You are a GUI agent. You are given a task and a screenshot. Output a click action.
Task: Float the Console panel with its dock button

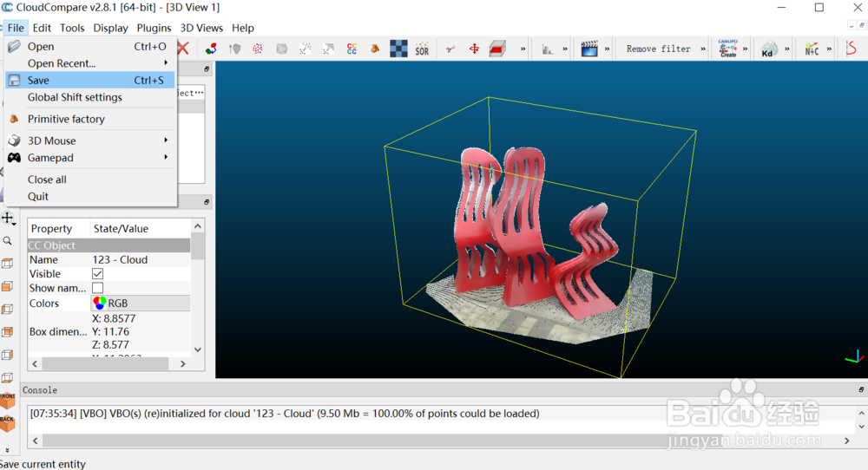(x=861, y=390)
